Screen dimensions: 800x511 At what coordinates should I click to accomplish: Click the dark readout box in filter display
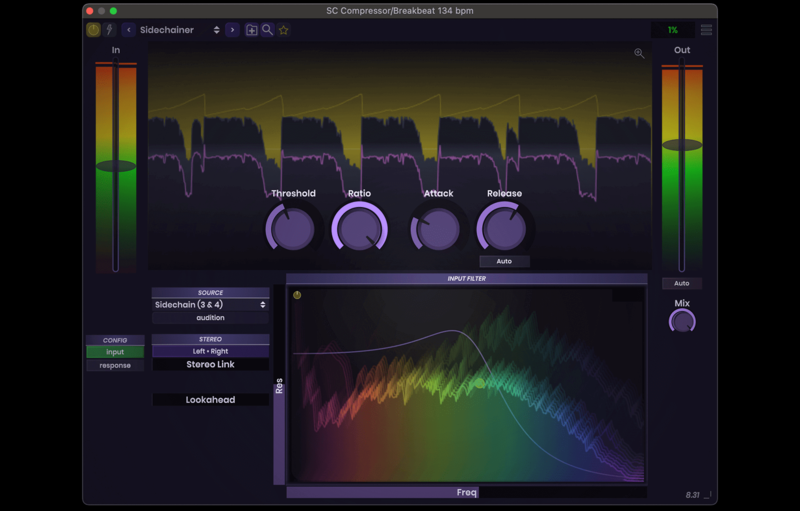coord(628,295)
